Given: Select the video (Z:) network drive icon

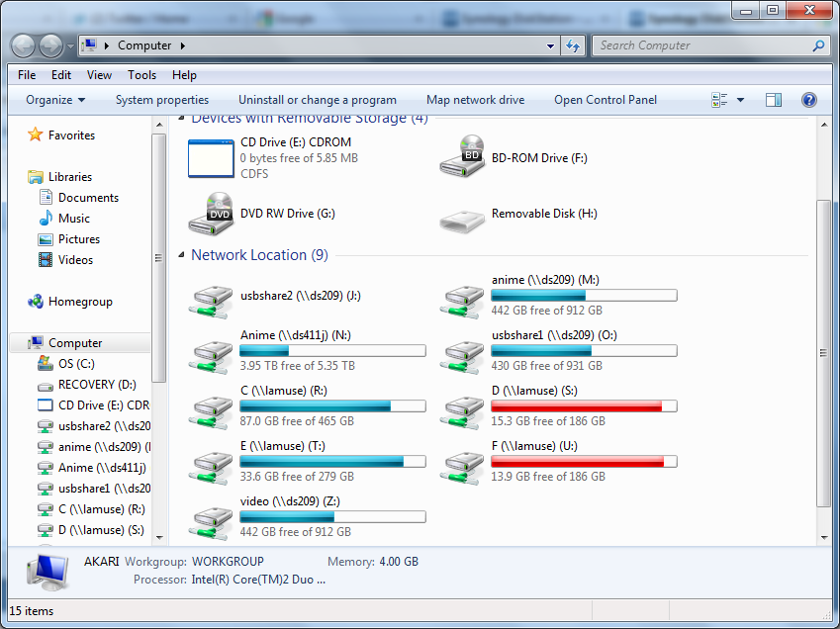Looking at the screenshot, I should pos(211,522).
